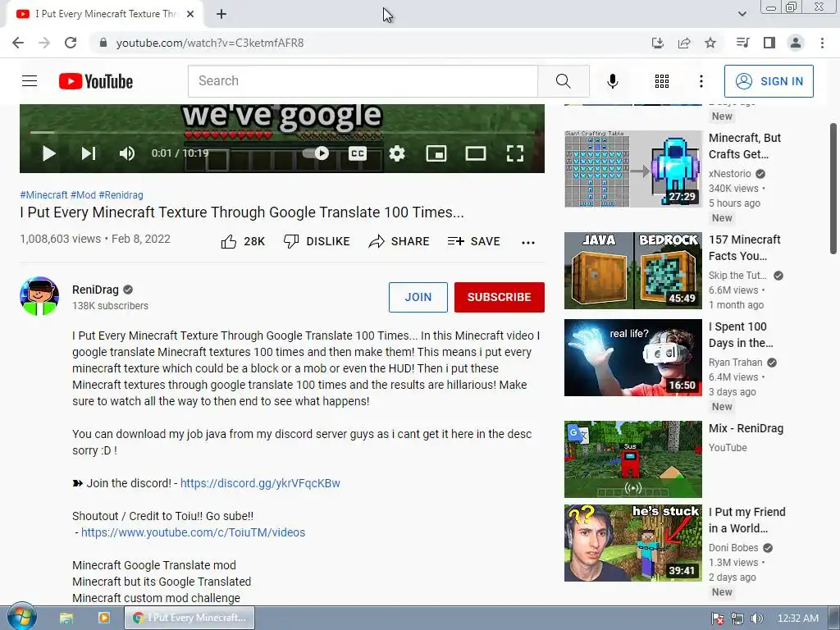Like the video with thumbs up
Screen dimensions: 840x630
(243, 242)
